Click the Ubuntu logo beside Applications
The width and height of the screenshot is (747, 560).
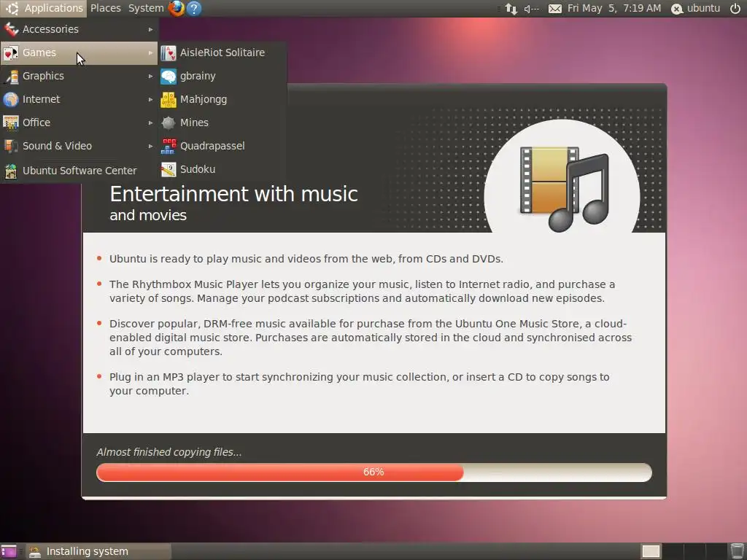(x=12, y=8)
